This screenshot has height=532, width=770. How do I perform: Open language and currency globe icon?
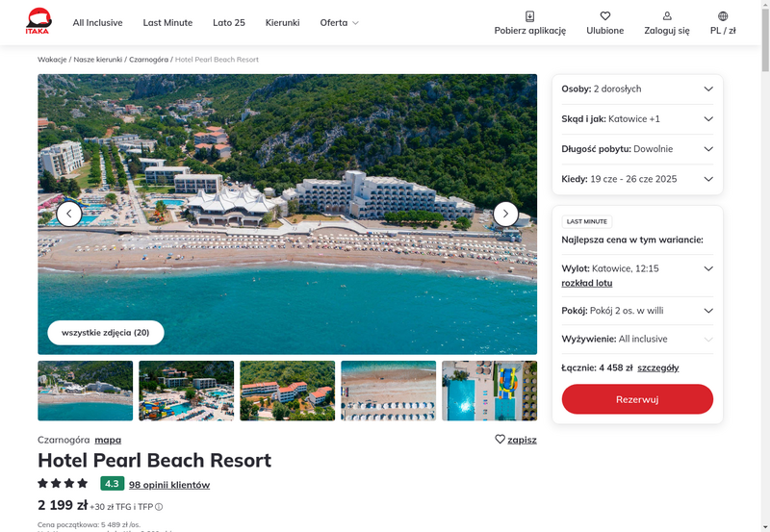(723, 16)
